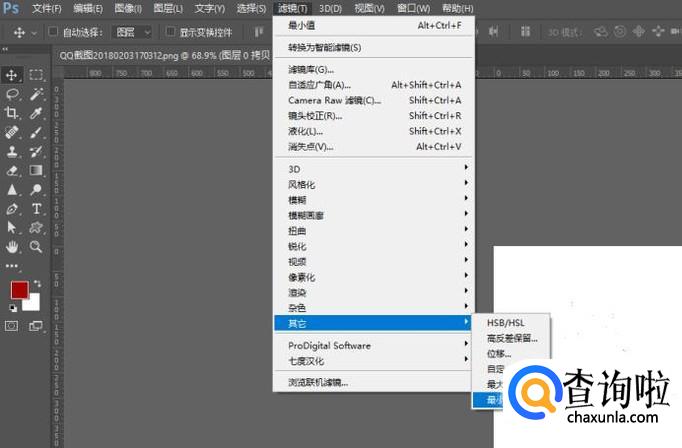Collapse the toolbox panel double-arrow
This screenshot has height=448, width=682.
point(5,50)
